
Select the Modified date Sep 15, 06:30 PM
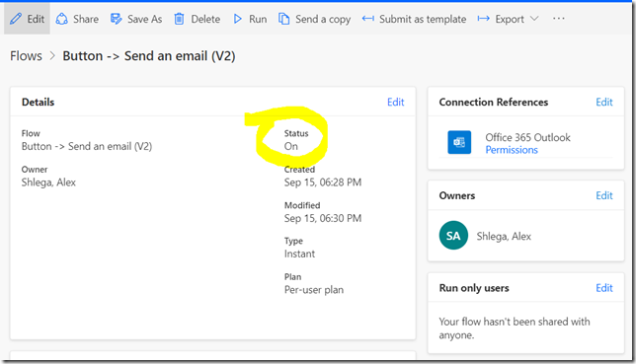pos(323,218)
